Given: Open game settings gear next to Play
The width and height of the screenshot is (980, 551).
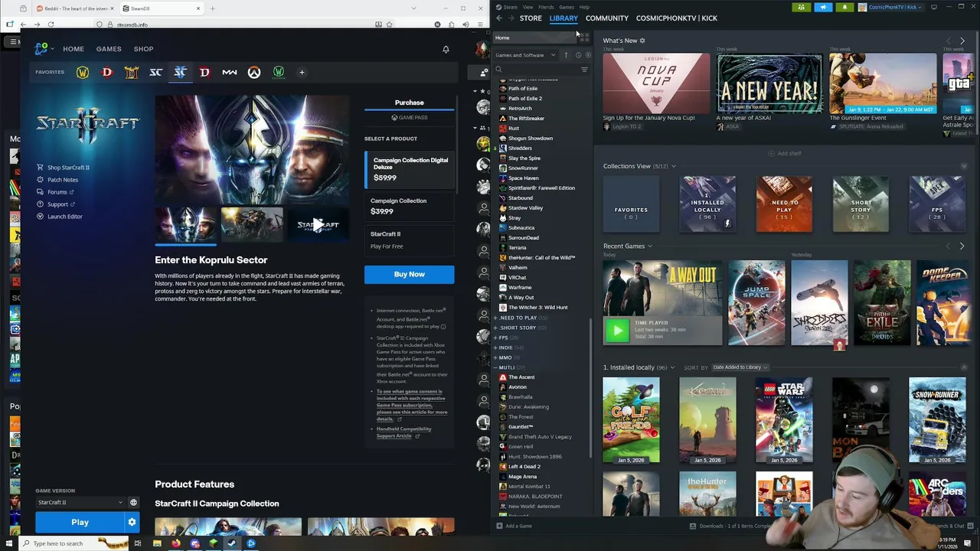Looking at the screenshot, I should click(132, 522).
